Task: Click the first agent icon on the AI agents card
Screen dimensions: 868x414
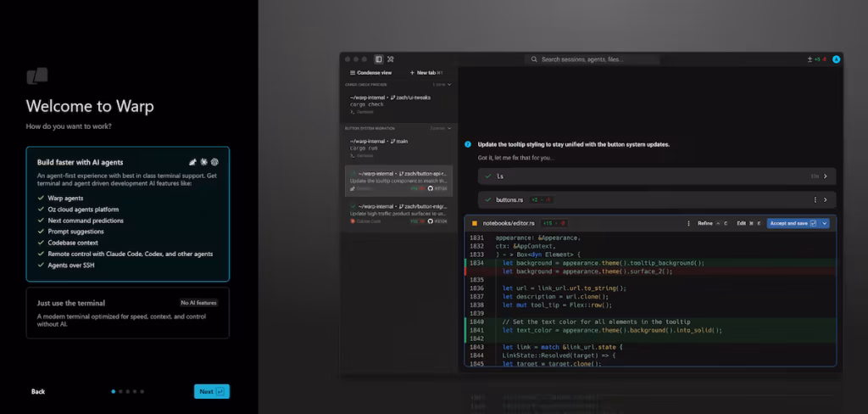Action: point(192,162)
